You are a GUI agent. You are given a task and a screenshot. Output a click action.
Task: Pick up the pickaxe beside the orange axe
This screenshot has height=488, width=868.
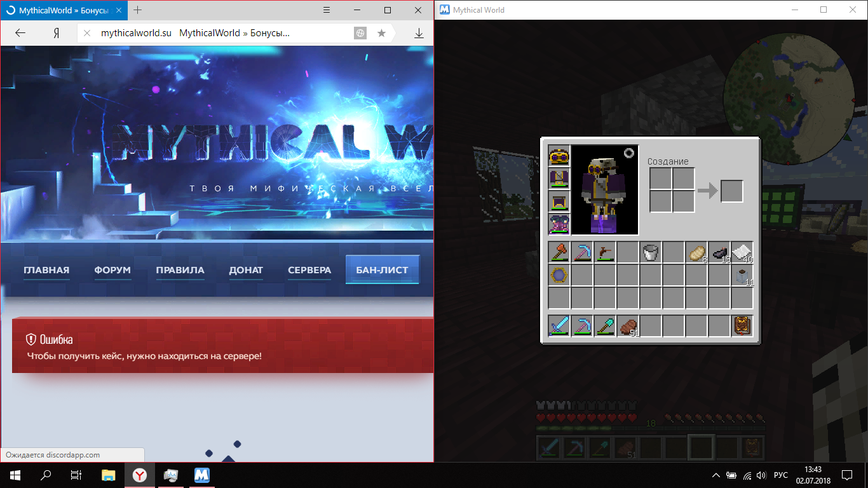pos(582,253)
